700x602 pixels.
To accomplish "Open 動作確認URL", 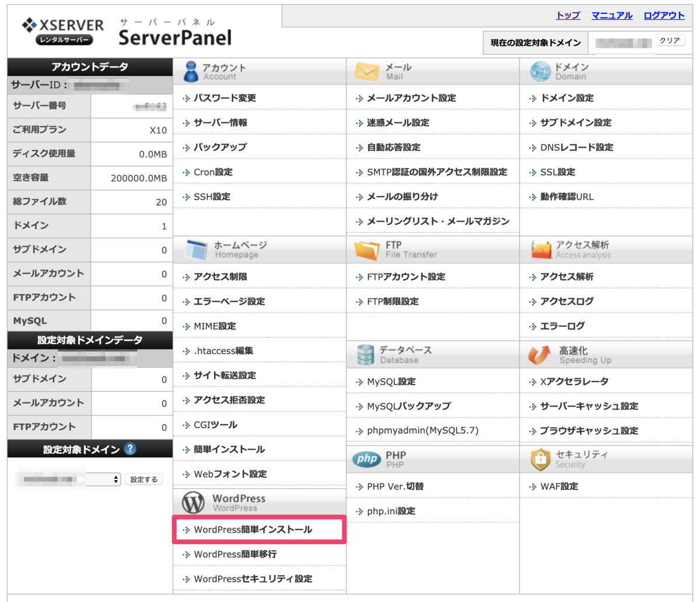I will coord(567,197).
